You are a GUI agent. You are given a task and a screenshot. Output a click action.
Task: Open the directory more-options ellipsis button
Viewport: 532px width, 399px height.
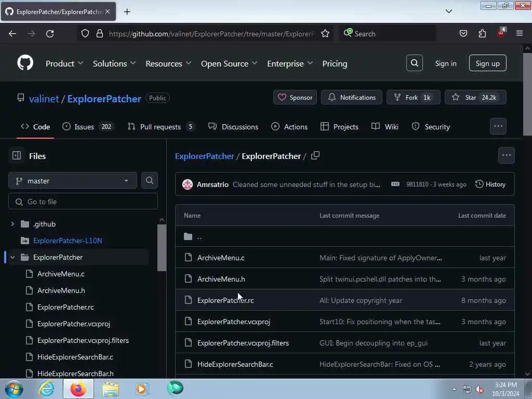click(x=506, y=155)
